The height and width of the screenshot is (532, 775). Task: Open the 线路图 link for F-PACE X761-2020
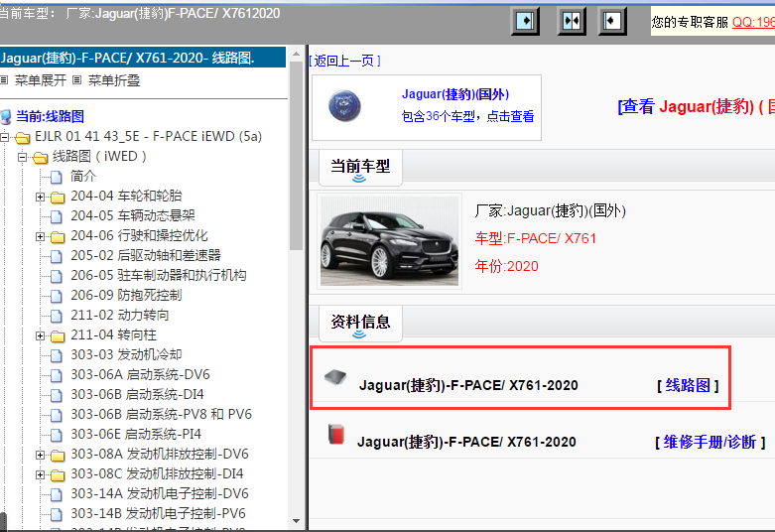688,385
